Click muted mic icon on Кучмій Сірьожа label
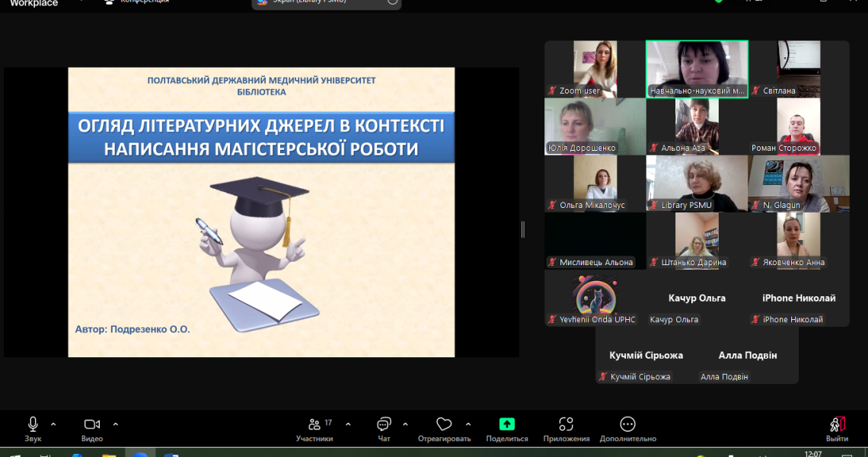 click(603, 377)
